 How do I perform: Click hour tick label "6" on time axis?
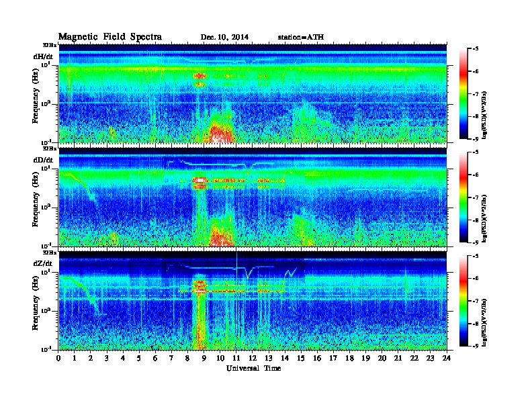156,358
